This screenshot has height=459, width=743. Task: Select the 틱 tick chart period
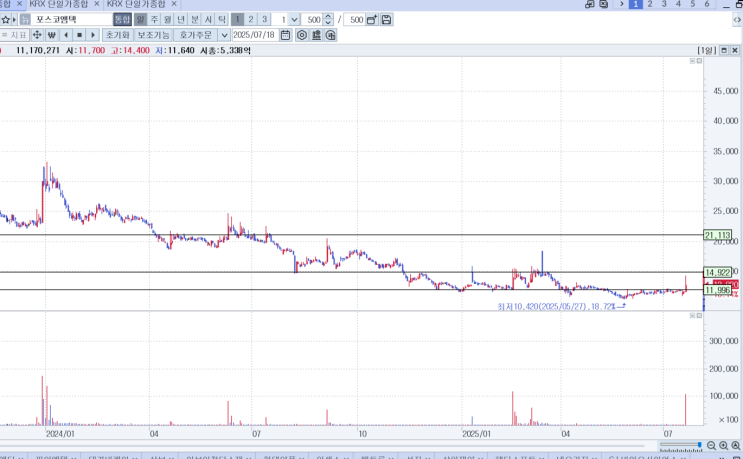point(221,19)
